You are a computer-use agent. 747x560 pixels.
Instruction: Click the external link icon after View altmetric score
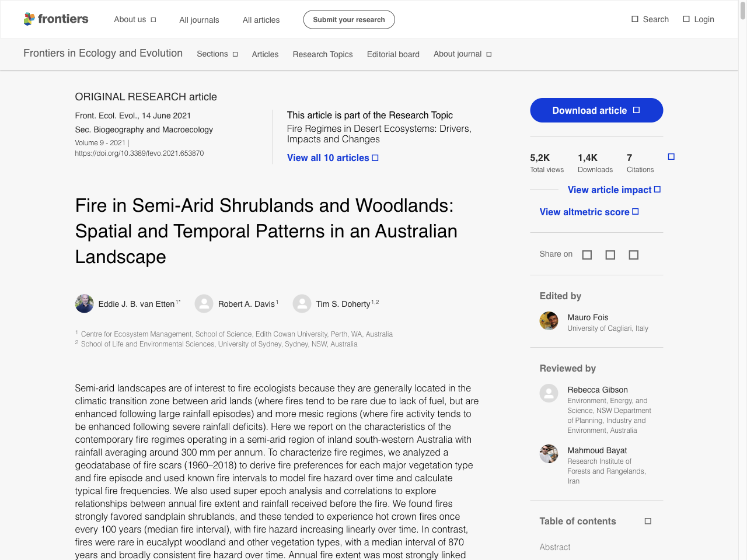click(634, 211)
